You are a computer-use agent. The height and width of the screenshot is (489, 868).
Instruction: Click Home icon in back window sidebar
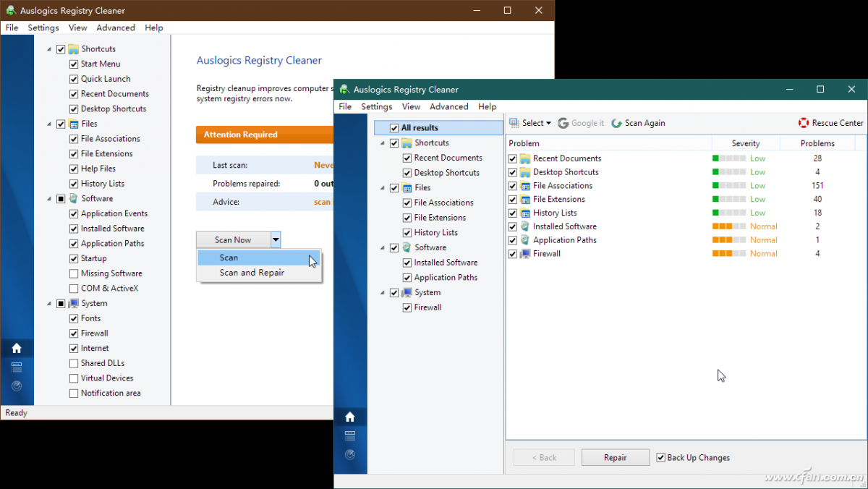click(17, 349)
